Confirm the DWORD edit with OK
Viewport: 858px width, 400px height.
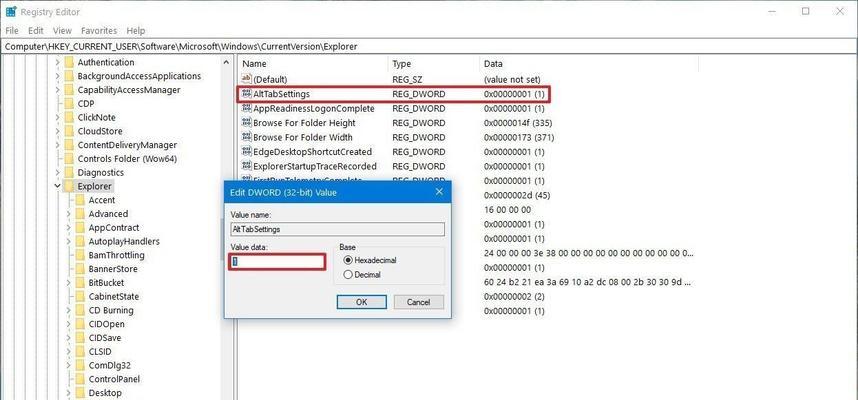(362, 302)
